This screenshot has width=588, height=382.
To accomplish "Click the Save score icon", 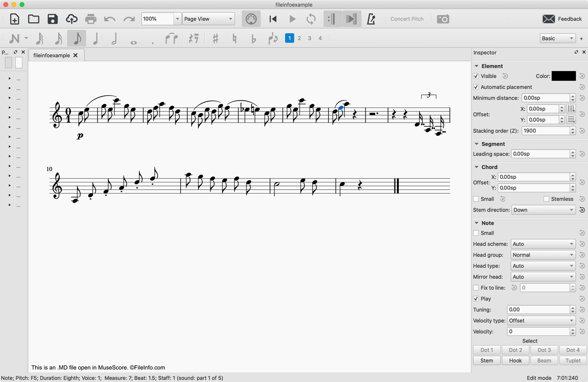I will [52, 19].
